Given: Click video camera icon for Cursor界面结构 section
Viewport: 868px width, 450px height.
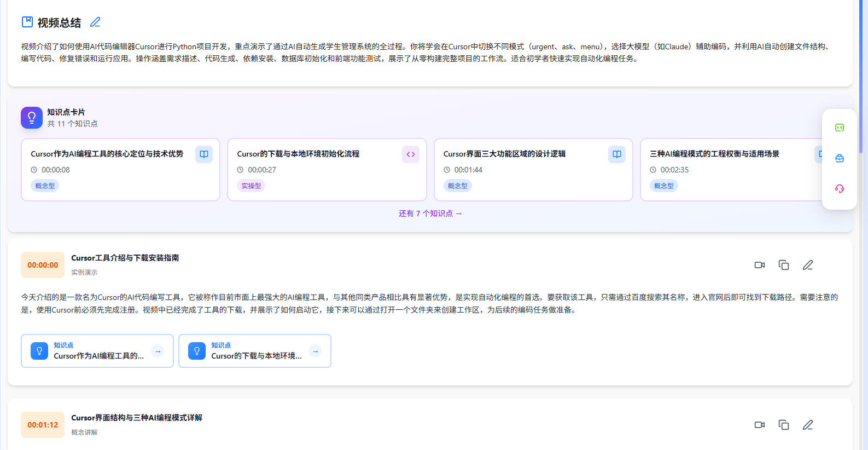Looking at the screenshot, I should [x=760, y=425].
